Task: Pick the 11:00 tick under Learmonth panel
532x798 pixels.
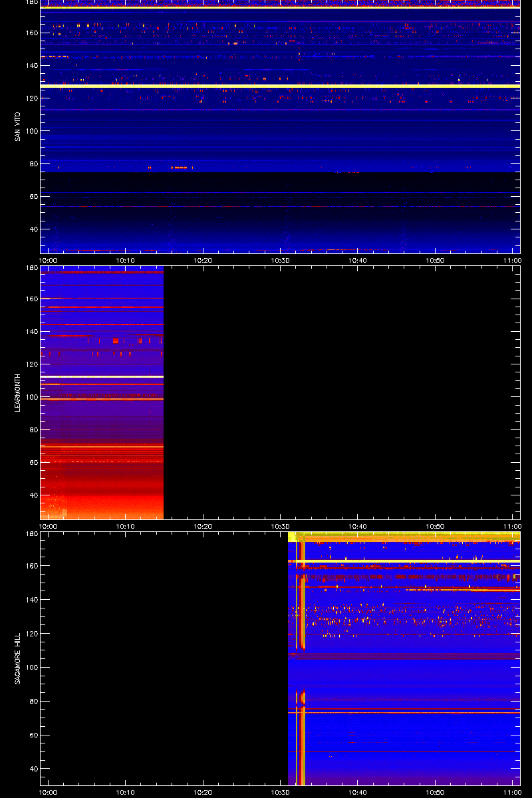Action: pyautogui.click(x=512, y=526)
